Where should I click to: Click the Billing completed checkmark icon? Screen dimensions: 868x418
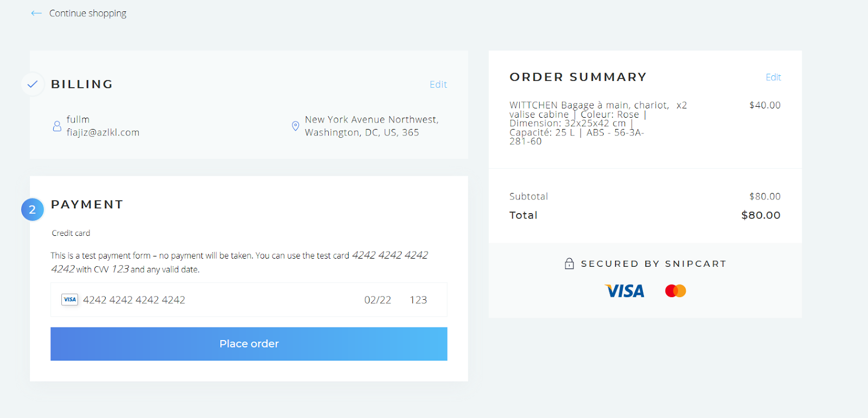click(33, 84)
